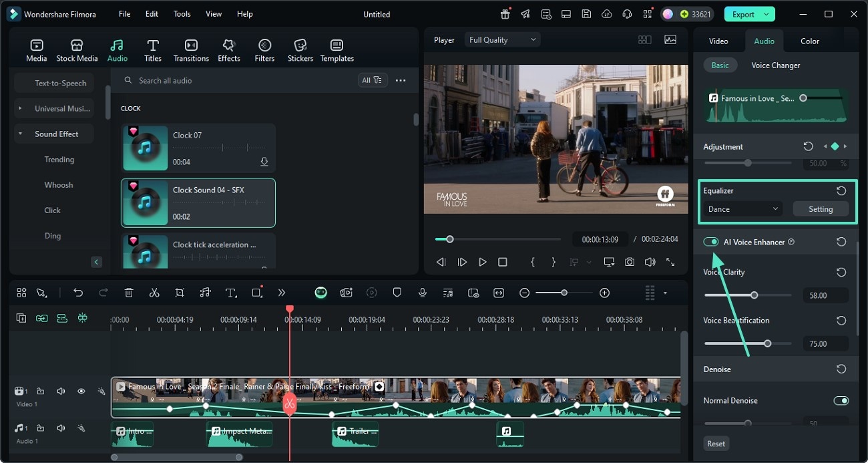868x463 pixels.
Task: Click the marker shield icon
Action: coord(397,293)
